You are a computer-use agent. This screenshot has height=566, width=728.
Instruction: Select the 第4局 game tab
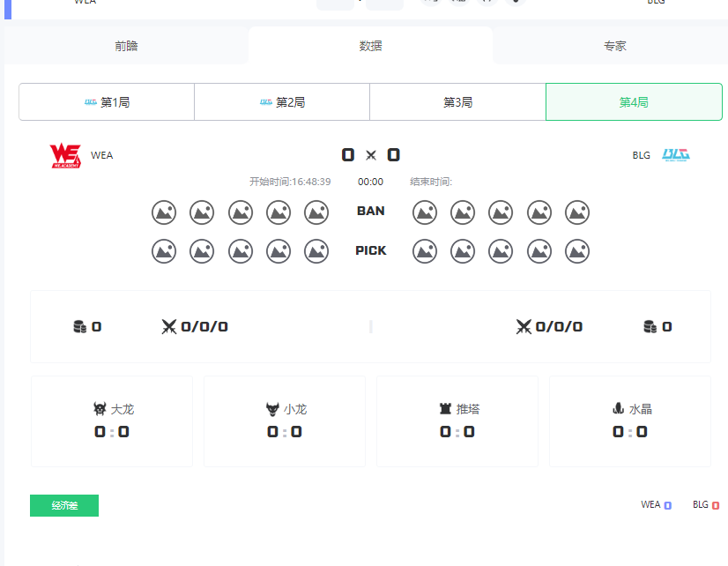(634, 102)
